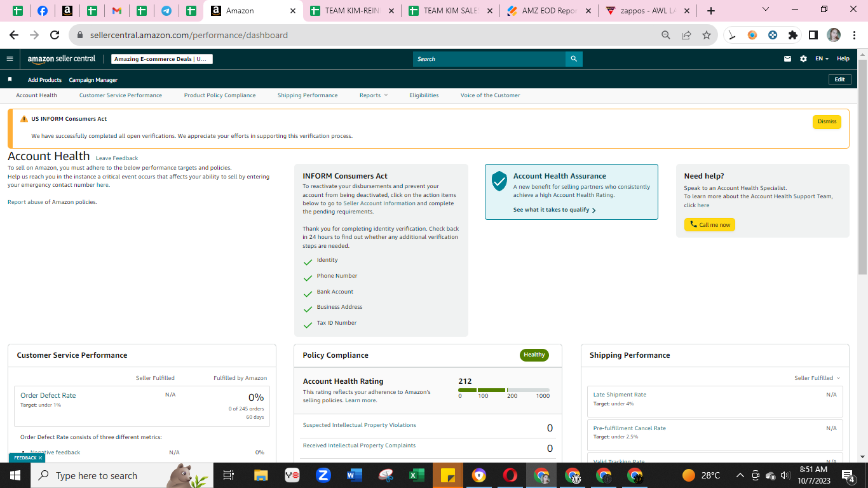
Task: Close the active Amazon browser tab
Action: [293, 11]
